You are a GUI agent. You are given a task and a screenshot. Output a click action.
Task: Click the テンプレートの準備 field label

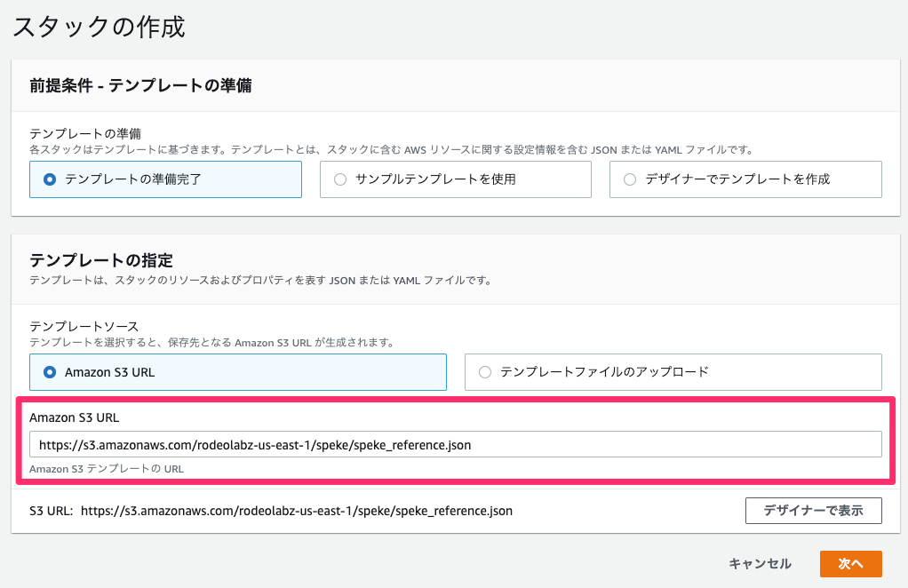(85, 134)
